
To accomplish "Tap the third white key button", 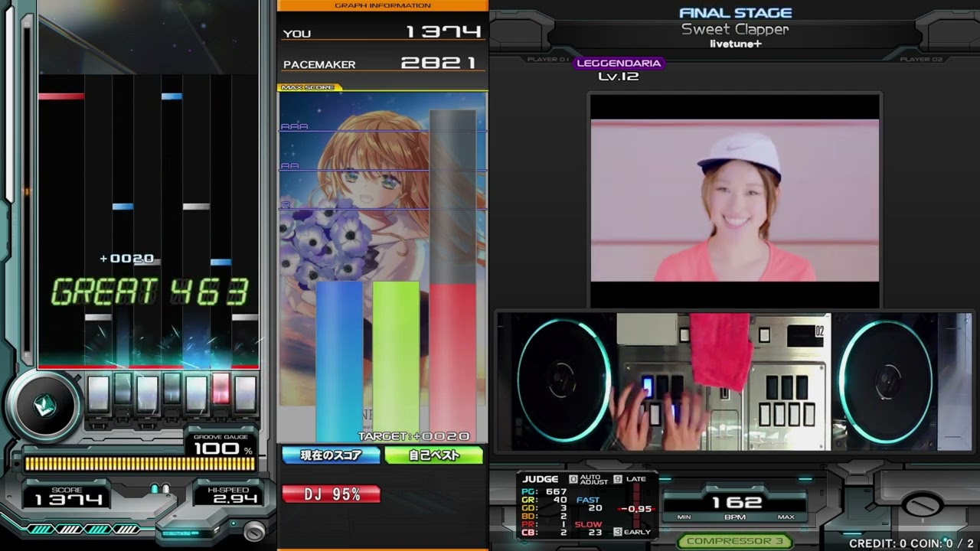I will [x=147, y=393].
